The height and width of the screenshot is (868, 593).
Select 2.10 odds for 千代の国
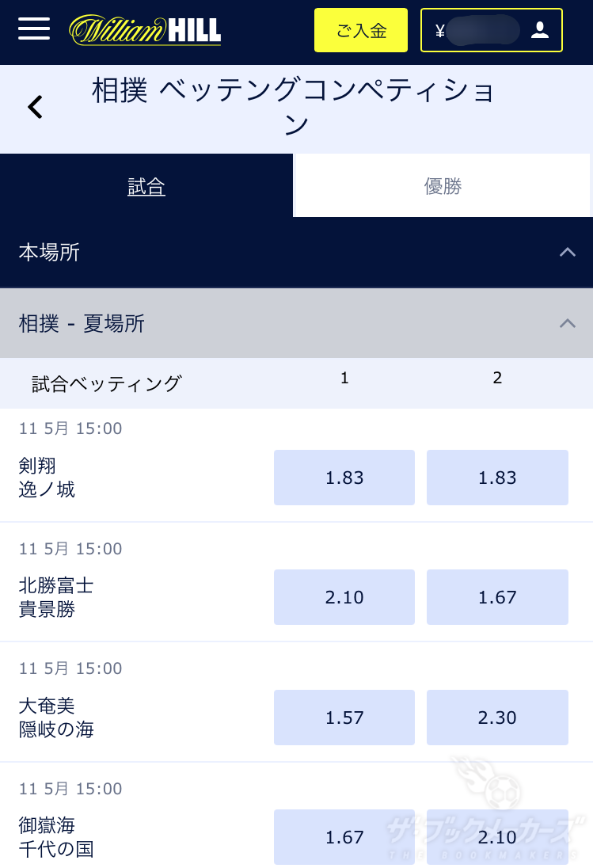coord(497,837)
